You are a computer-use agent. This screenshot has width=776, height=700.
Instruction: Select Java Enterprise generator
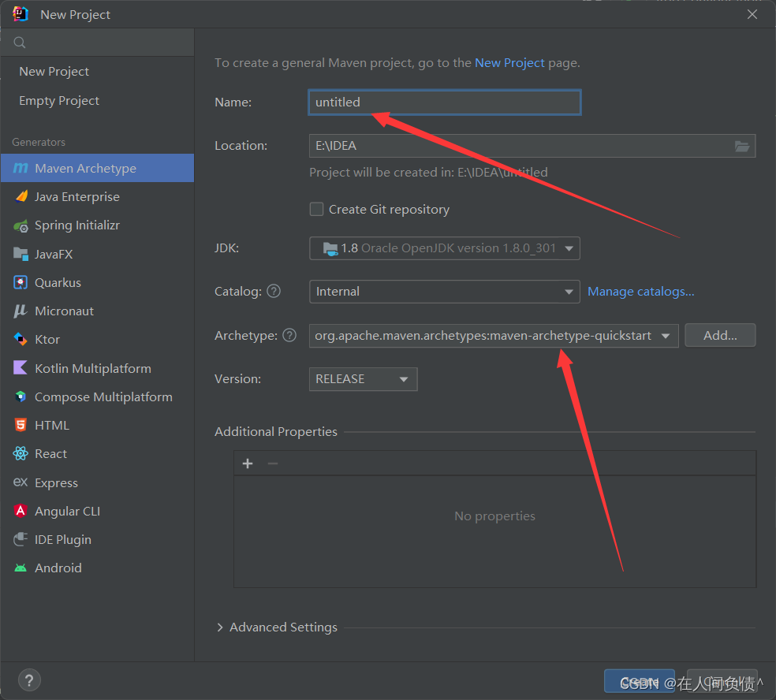pos(98,197)
